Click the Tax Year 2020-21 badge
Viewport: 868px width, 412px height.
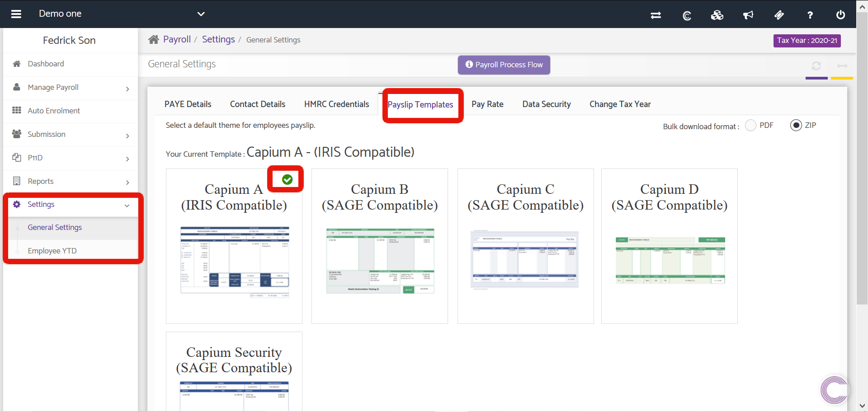(807, 41)
